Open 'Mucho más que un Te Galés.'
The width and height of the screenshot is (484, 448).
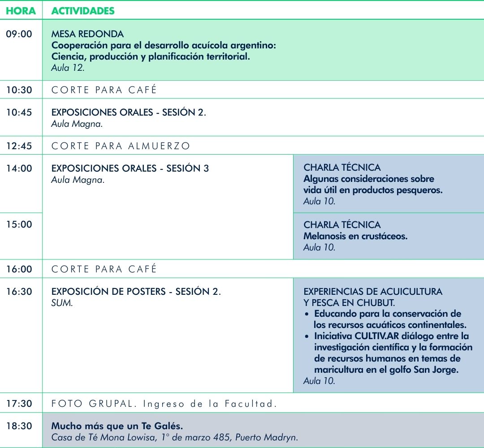click(117, 426)
